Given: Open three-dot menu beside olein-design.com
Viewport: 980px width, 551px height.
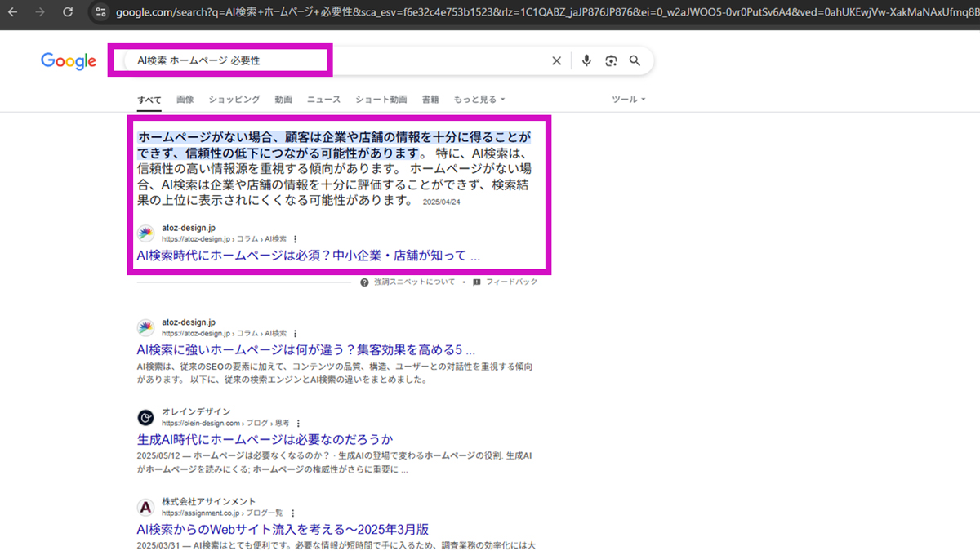Looking at the screenshot, I should [x=299, y=423].
